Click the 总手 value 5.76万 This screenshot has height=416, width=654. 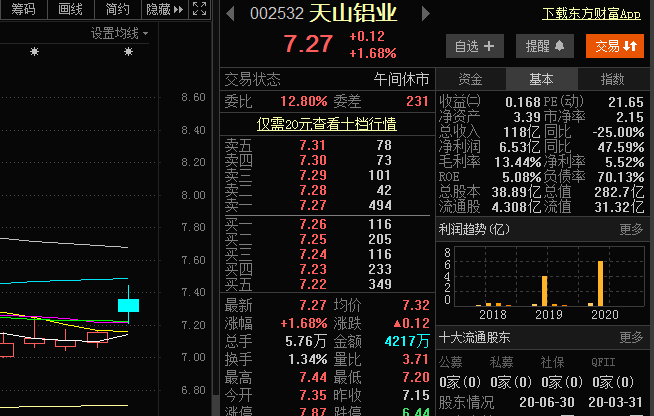306,341
